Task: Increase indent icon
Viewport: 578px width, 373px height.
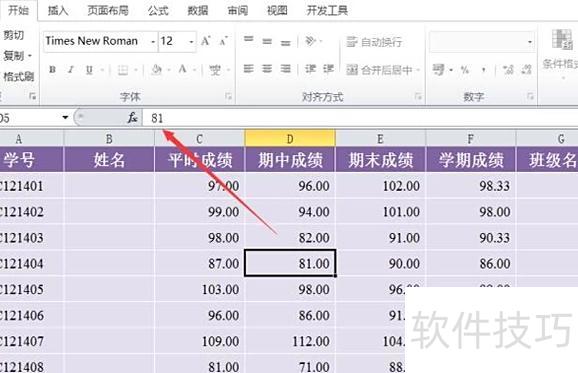Action: pos(328,69)
